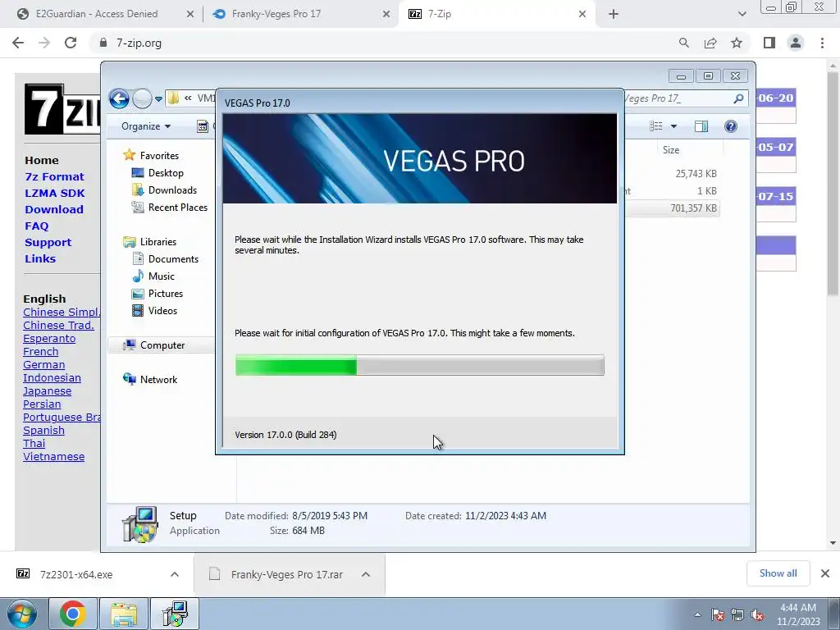Open Downloads in navigation pane

point(172,190)
